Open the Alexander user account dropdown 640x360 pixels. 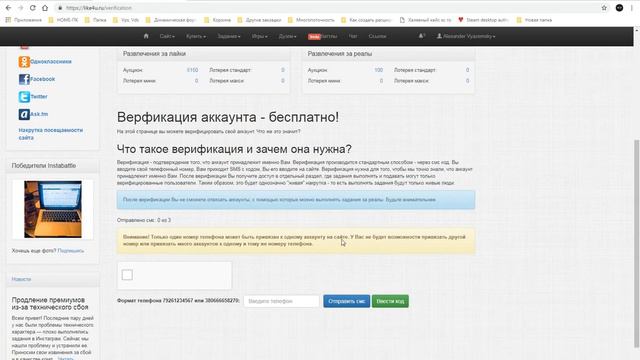pos(466,36)
